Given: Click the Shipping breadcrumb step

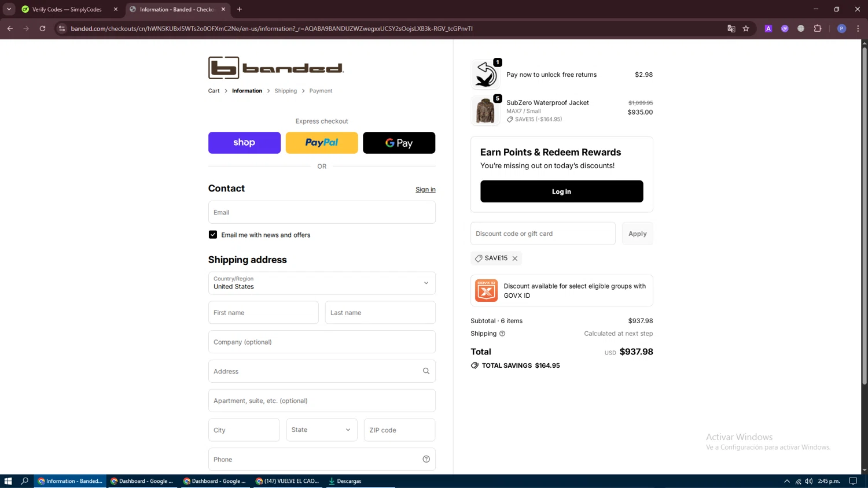Looking at the screenshot, I should (286, 91).
